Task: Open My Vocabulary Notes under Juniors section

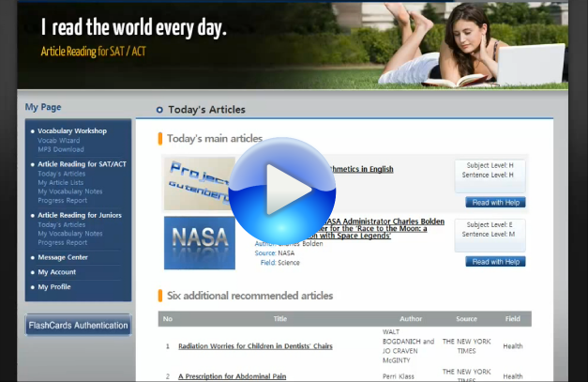Action: point(69,234)
